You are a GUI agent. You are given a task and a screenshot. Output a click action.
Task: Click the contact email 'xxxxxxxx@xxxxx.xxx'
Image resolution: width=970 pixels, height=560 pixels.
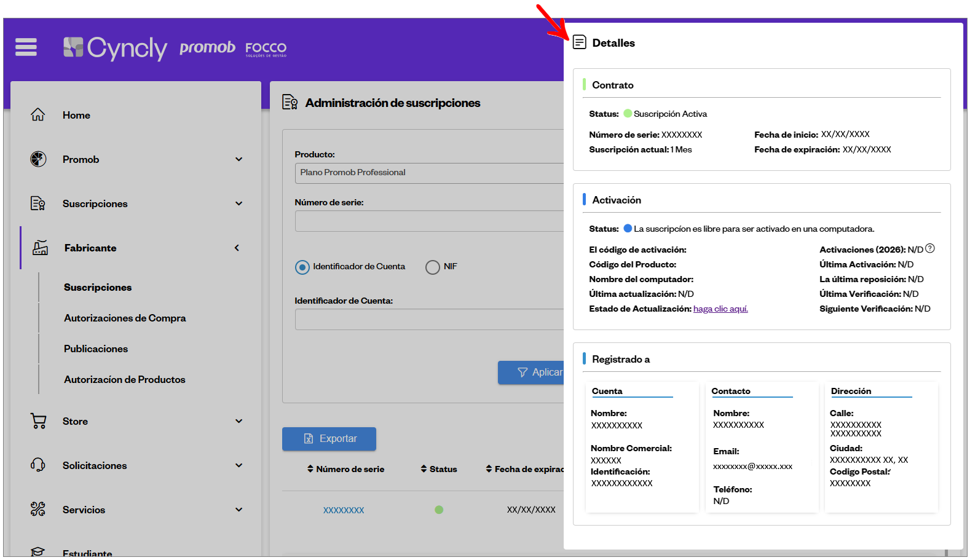[752, 467]
